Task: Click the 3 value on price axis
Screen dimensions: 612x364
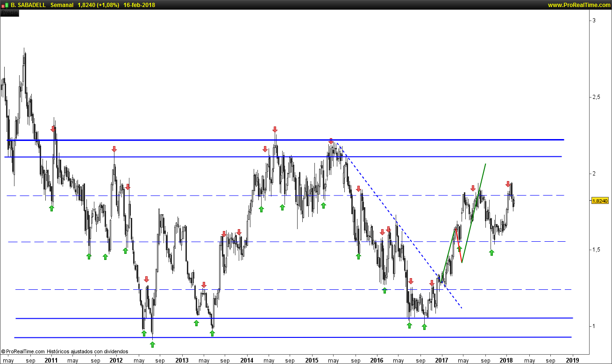Action: tap(594, 21)
